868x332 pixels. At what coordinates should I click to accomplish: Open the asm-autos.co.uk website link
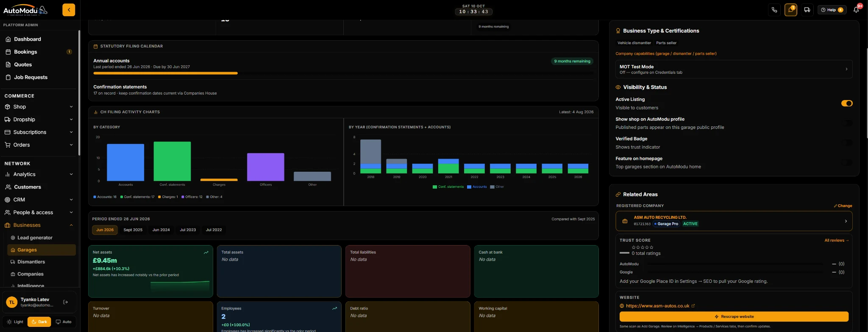[657, 306]
